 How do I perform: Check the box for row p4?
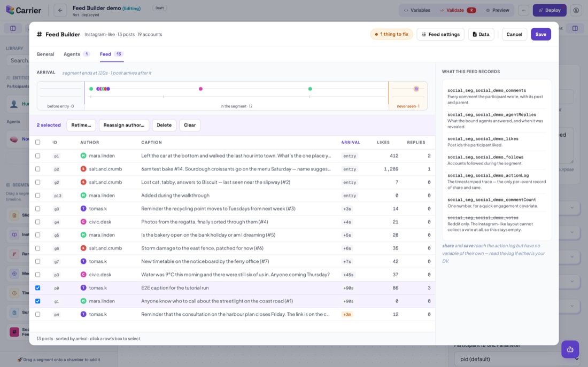pos(37,314)
